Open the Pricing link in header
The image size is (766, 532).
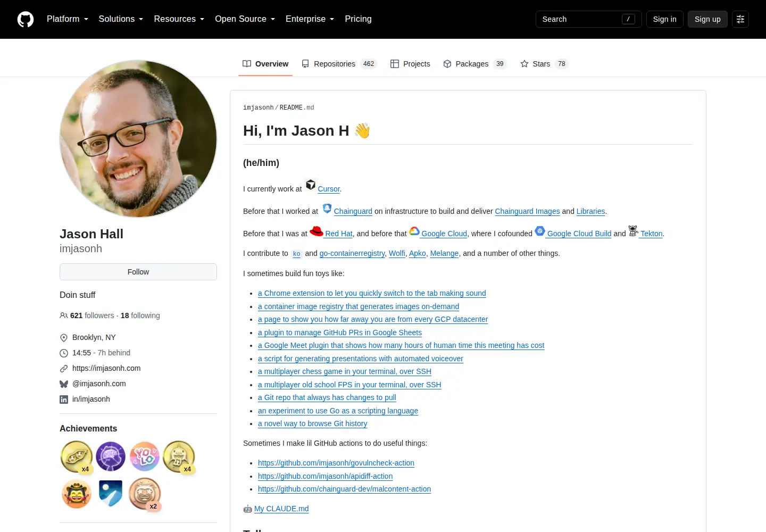(358, 19)
